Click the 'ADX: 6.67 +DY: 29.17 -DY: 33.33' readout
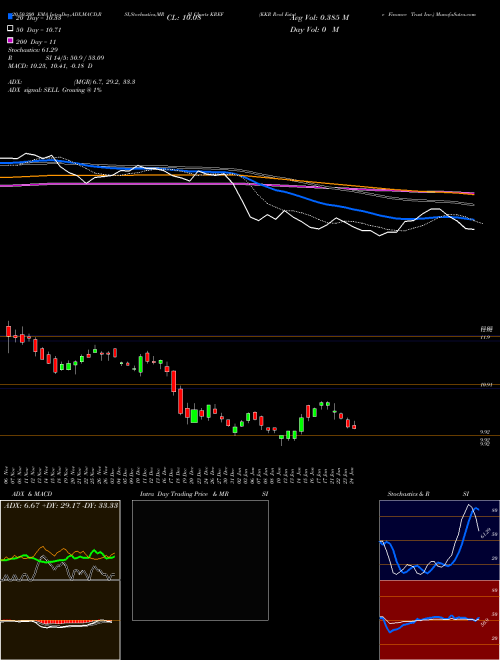Viewport: 500px width, 660px height. (x=61, y=505)
